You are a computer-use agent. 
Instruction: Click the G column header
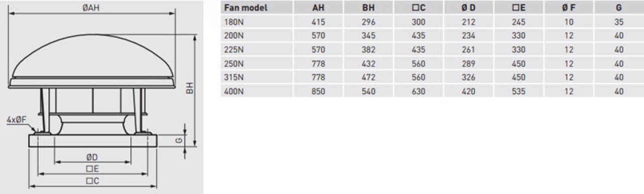coord(618,8)
